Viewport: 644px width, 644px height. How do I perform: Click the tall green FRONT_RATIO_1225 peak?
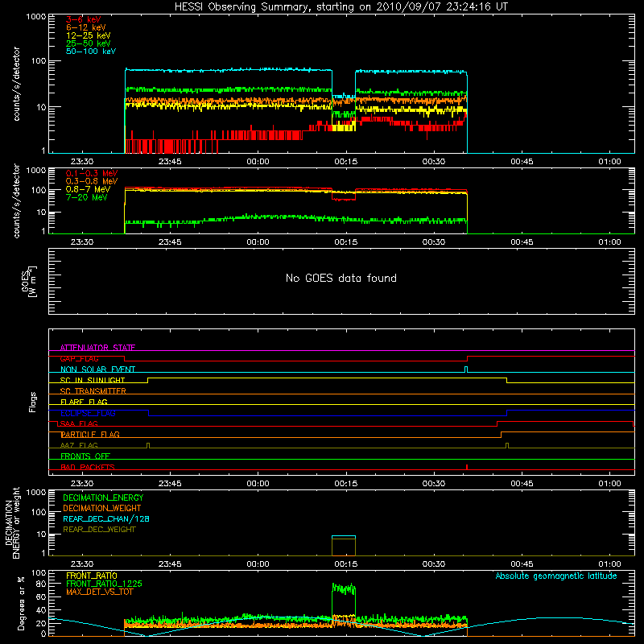coord(344,588)
